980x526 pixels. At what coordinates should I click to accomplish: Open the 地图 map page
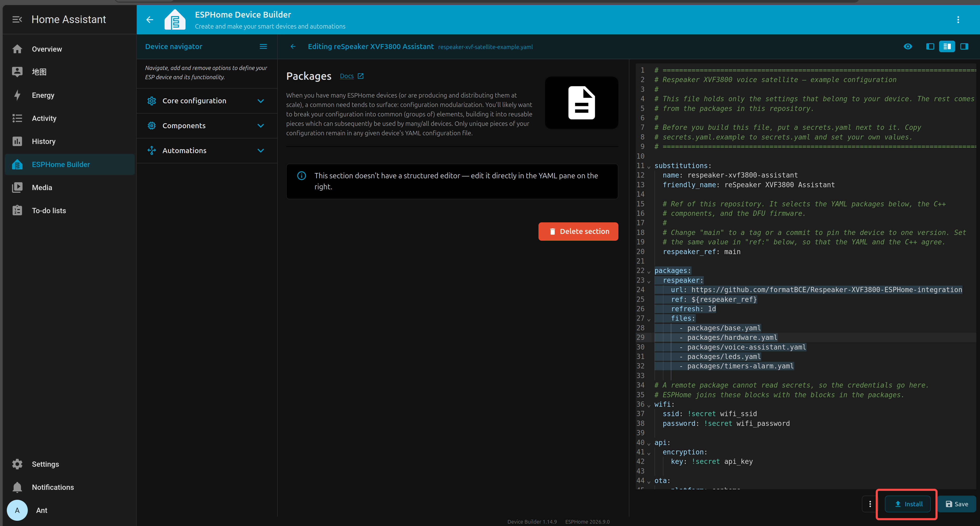(x=70, y=72)
